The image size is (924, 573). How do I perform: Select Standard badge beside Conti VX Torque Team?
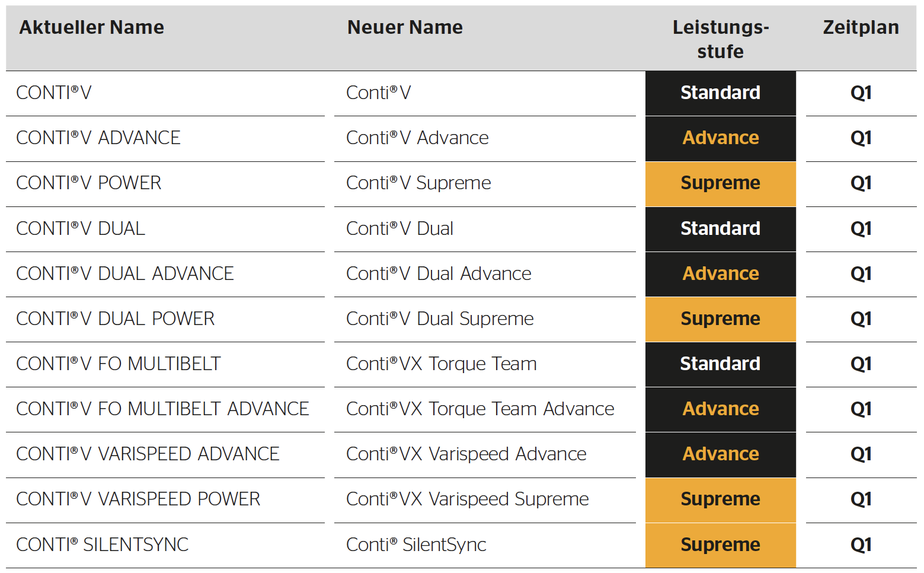coord(721,364)
